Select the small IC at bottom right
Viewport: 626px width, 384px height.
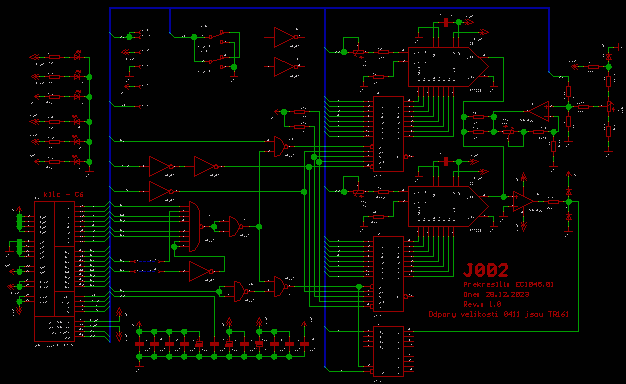(x=388, y=351)
